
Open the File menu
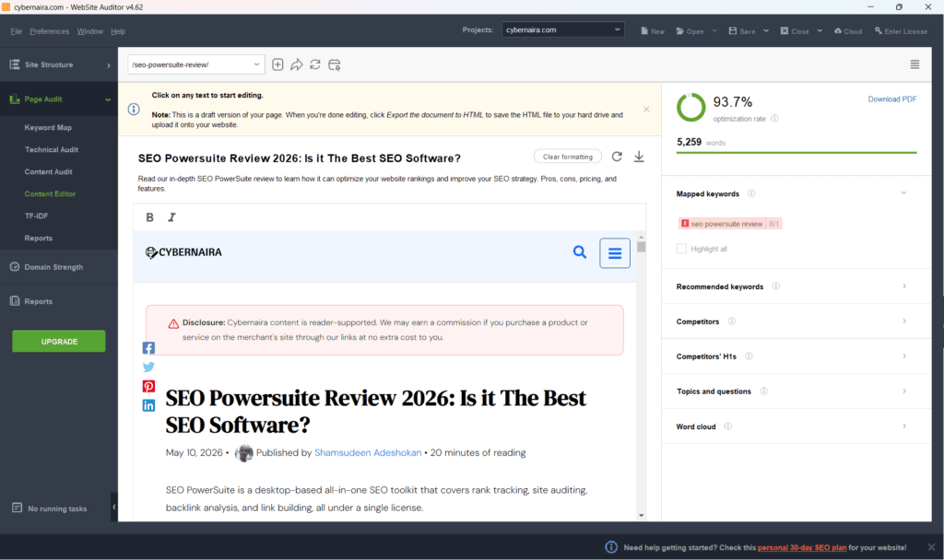point(17,31)
